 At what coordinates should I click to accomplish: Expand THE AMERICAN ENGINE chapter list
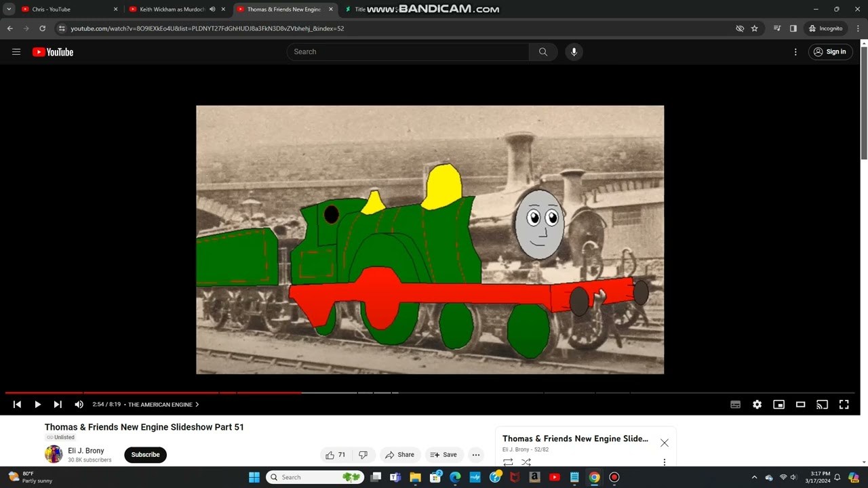click(x=163, y=405)
